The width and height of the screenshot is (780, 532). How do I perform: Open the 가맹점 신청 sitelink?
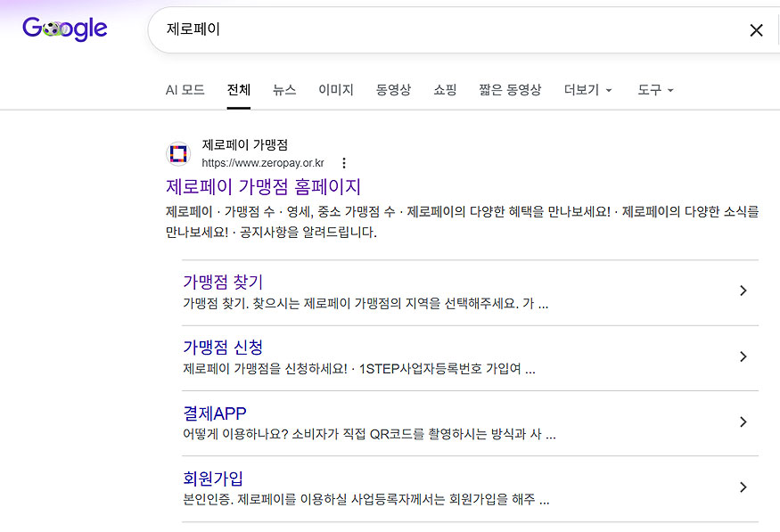click(x=223, y=347)
